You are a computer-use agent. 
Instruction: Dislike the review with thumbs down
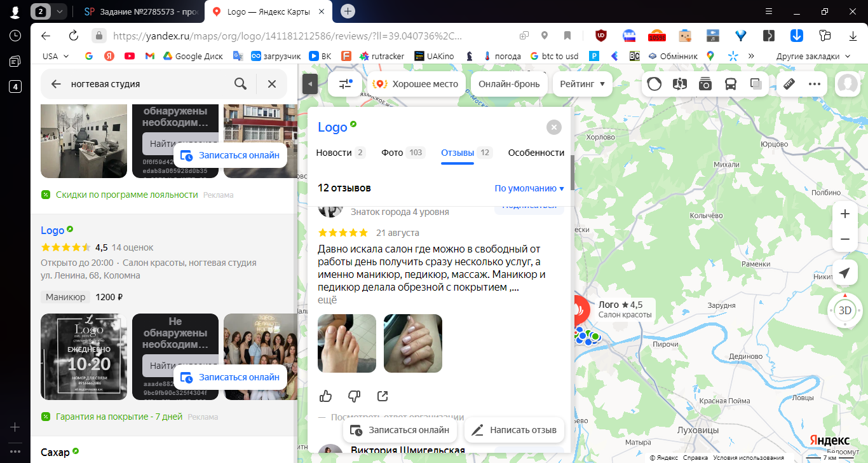(355, 396)
